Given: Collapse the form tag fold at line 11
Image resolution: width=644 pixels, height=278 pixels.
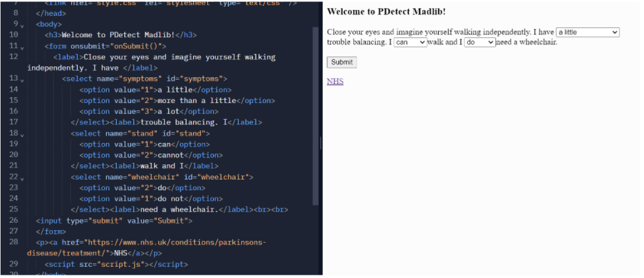Looking at the screenshot, I should point(22,48).
